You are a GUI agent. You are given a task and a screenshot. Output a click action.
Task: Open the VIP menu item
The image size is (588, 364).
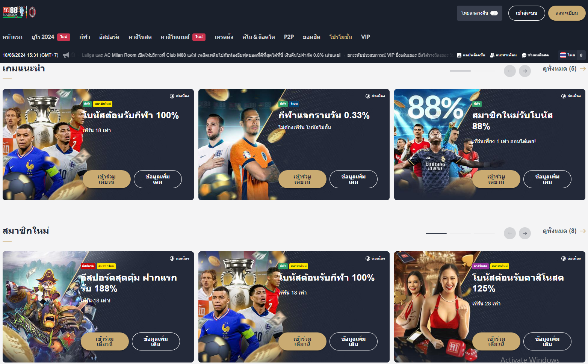click(x=366, y=37)
